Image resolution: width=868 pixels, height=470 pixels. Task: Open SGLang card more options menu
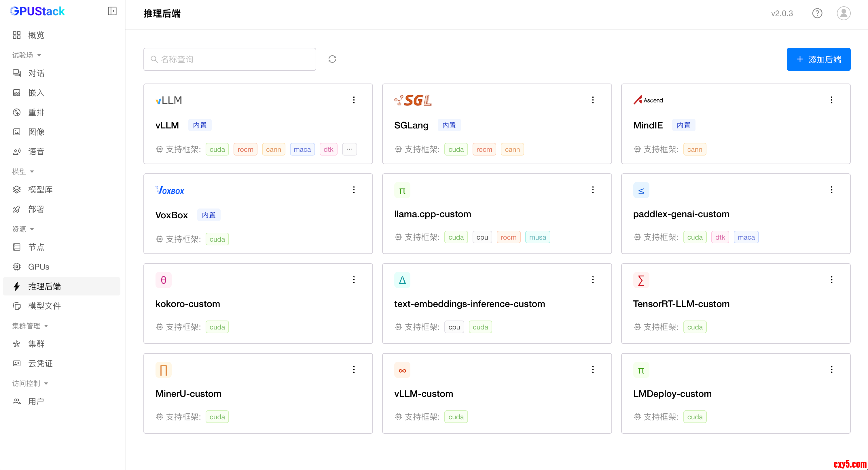593,100
